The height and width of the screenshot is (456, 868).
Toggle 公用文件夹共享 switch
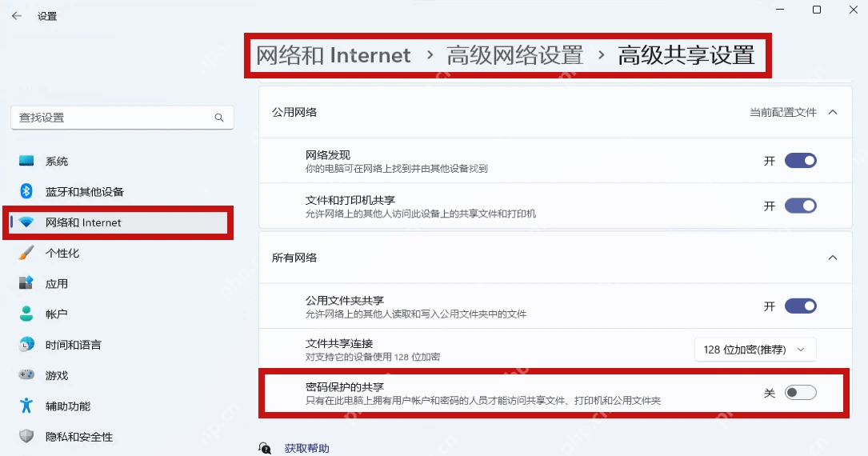pyautogui.click(x=801, y=306)
